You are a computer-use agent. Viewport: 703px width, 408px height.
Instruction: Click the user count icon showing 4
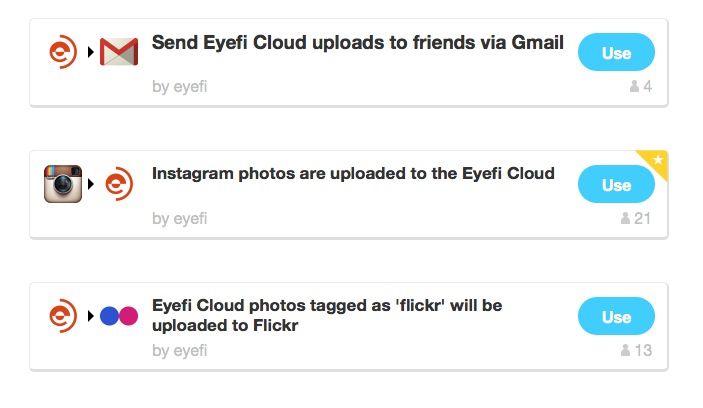click(x=634, y=87)
